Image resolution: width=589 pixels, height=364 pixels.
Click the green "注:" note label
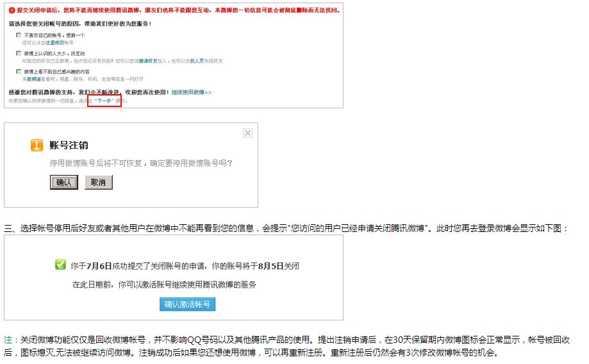(12, 340)
